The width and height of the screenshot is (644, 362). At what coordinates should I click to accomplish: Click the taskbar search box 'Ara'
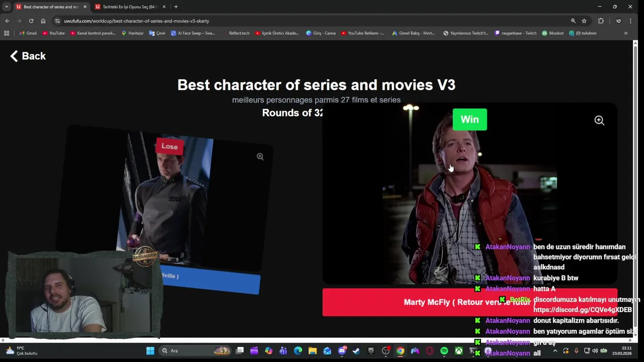click(x=196, y=351)
